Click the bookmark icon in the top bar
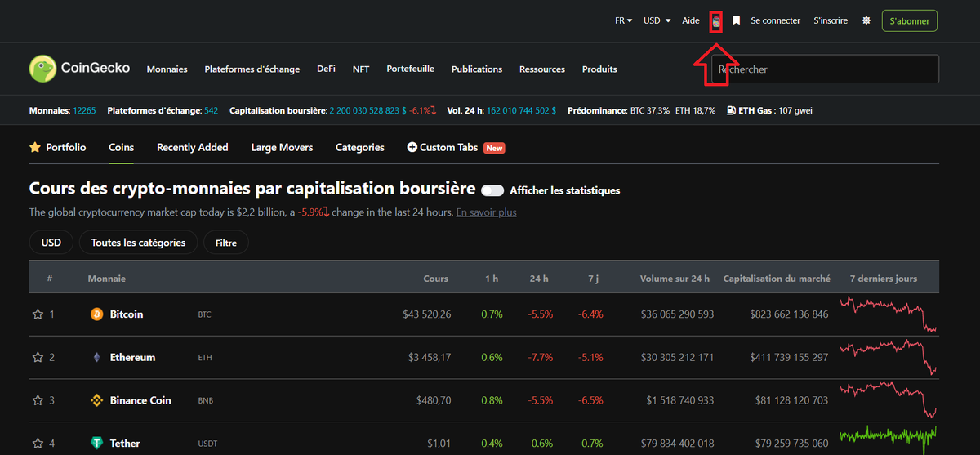The image size is (980, 455). coord(736,20)
